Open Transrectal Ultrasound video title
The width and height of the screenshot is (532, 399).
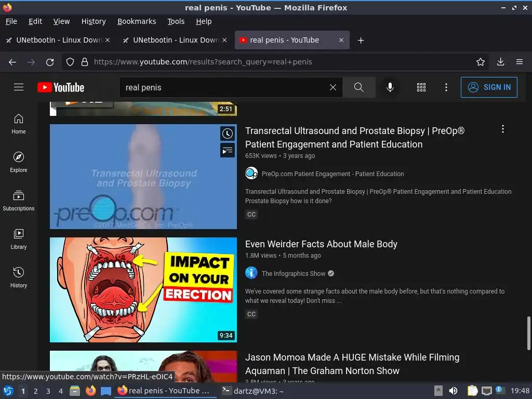(x=355, y=137)
